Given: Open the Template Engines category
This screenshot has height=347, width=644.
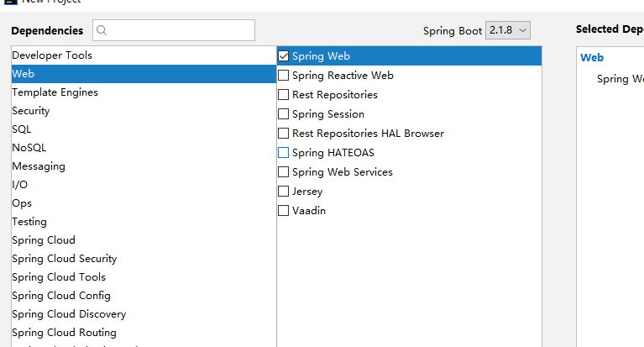Looking at the screenshot, I should (x=144, y=92).
